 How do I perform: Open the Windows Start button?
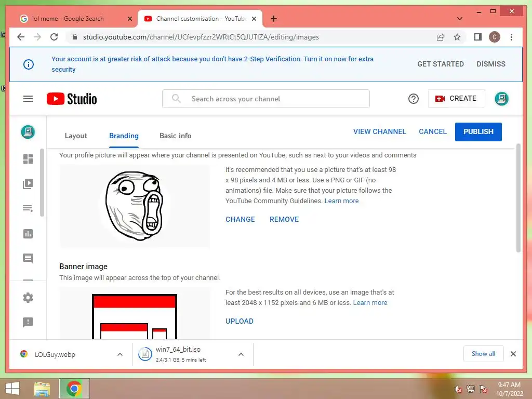coord(12,389)
